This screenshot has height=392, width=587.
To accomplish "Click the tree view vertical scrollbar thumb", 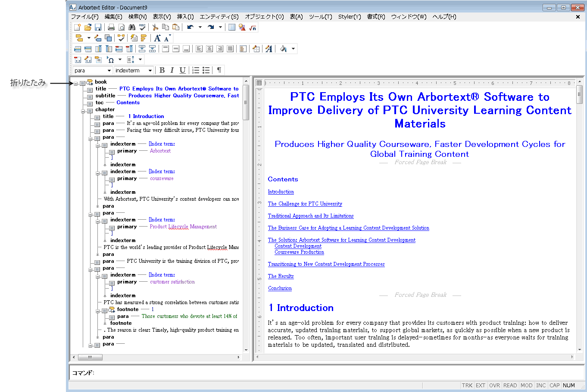I will tap(246, 103).
